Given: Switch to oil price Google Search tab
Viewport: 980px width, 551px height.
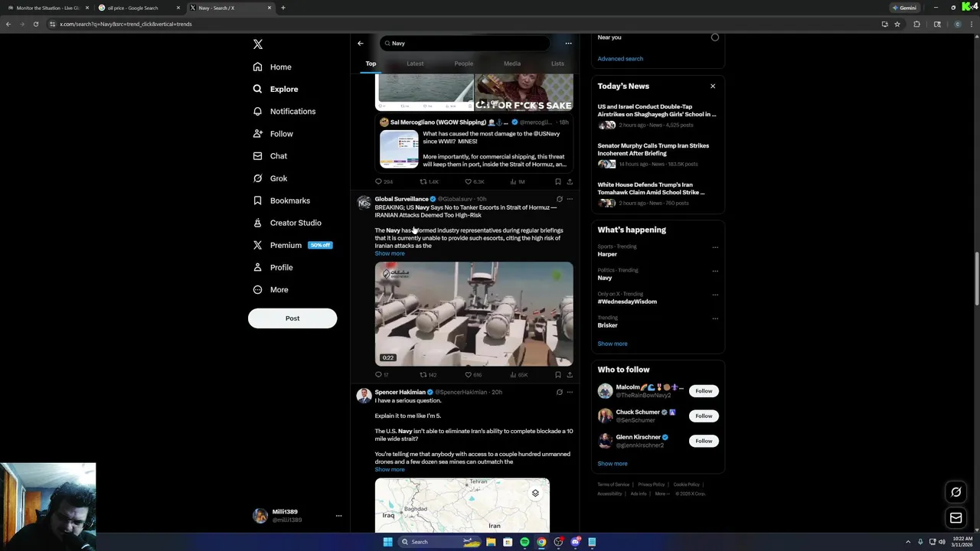Looking at the screenshot, I should click(x=139, y=8).
